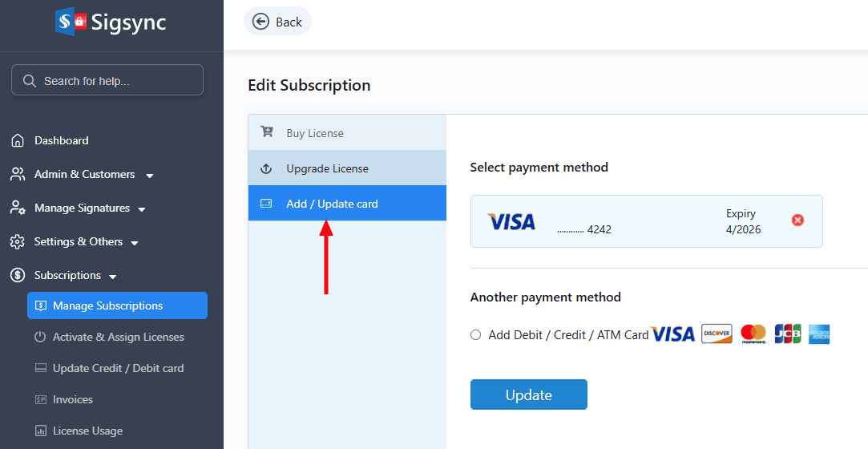Click the Buy License cart icon
Screen dimensions: 868x449
267,133
